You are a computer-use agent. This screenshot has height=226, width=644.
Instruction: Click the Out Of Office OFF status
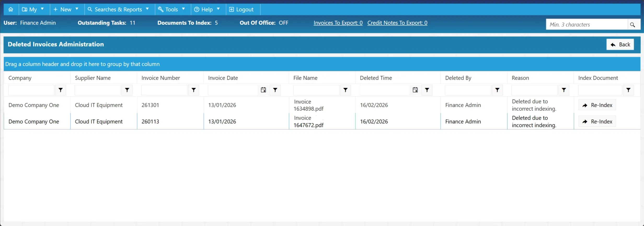point(284,23)
